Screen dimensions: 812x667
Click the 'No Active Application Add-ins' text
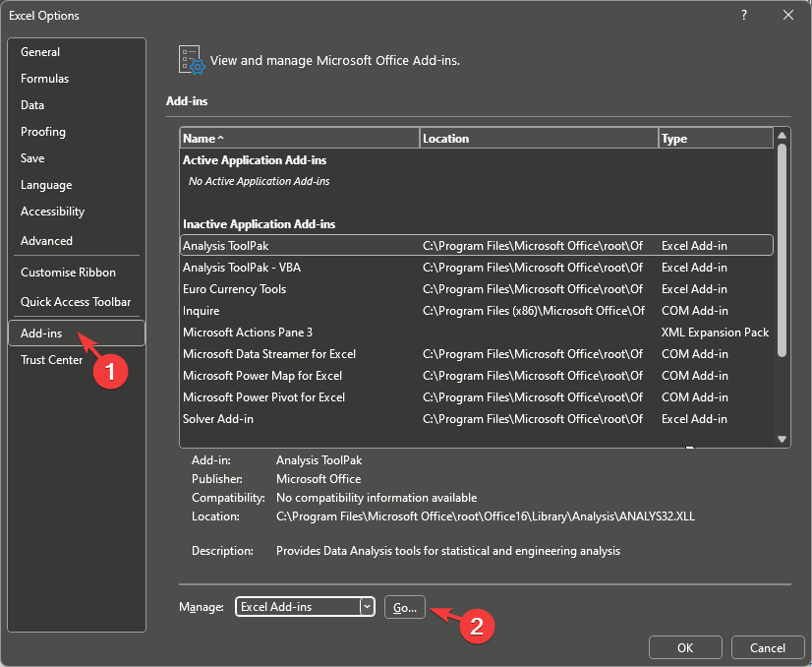pyautogui.click(x=259, y=181)
